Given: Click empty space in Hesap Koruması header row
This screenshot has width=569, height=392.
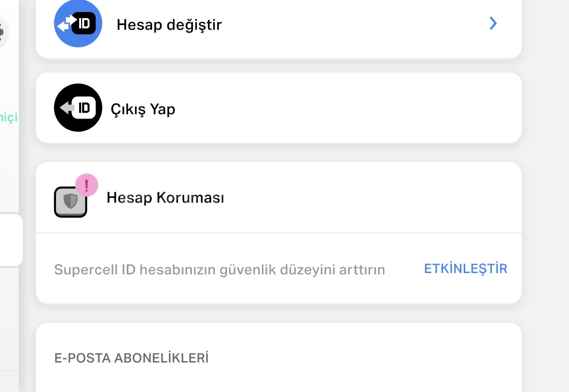Looking at the screenshot, I should 363,198.
